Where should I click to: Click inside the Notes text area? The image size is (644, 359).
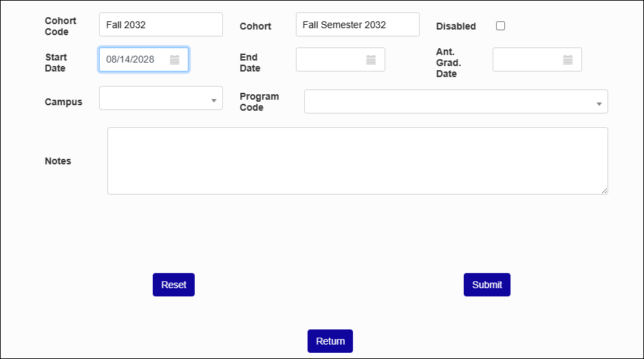point(358,161)
